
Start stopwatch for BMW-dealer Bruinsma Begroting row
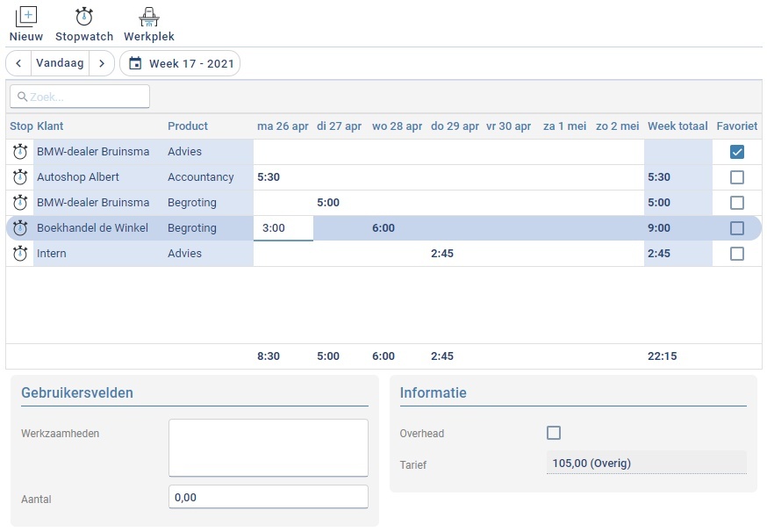tap(20, 203)
